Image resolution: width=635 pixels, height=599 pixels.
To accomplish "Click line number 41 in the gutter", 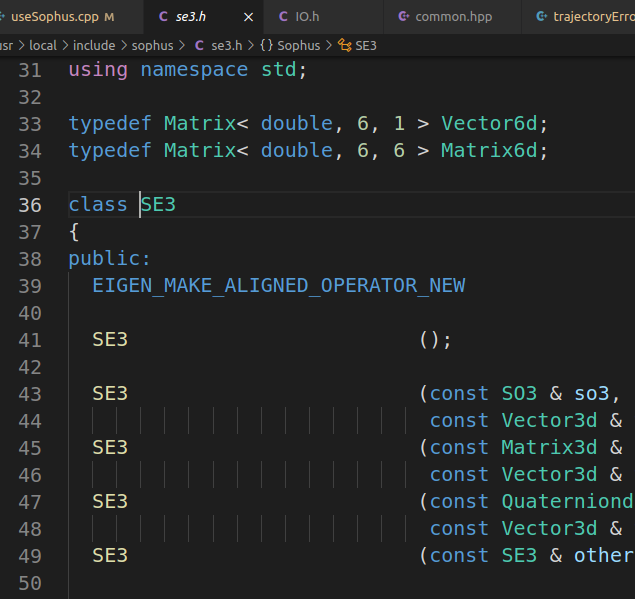I will pyautogui.click(x=30, y=340).
